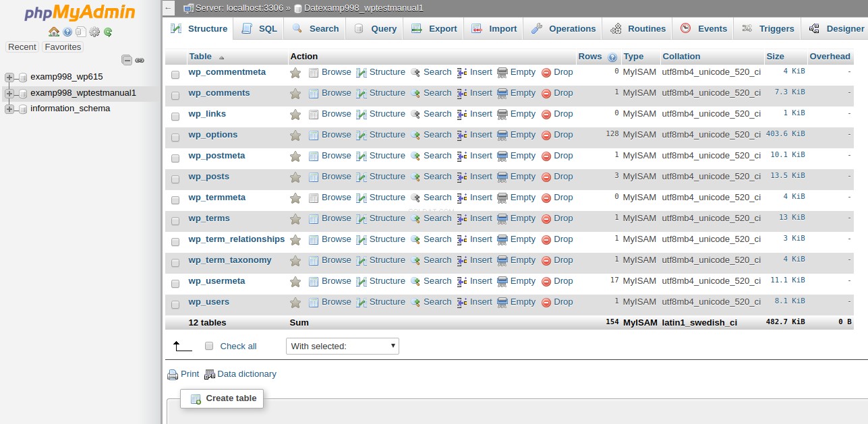
Task: Switch to the SQL tab
Action: click(259, 29)
